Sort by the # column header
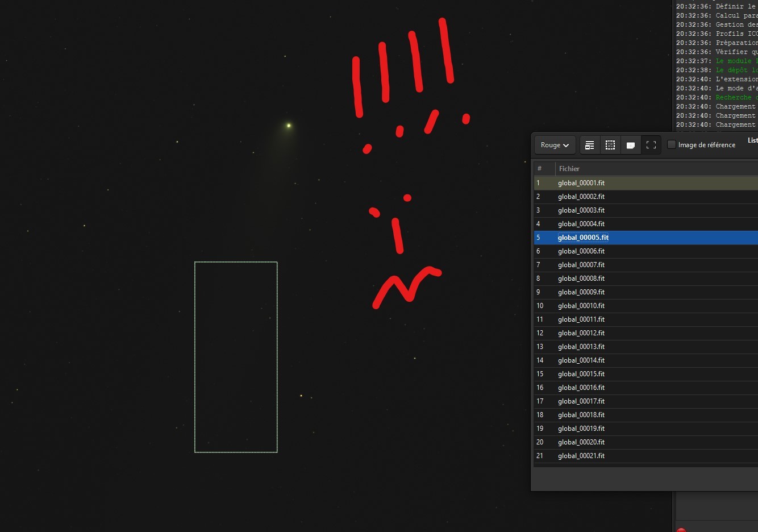The width and height of the screenshot is (758, 532). (540, 168)
